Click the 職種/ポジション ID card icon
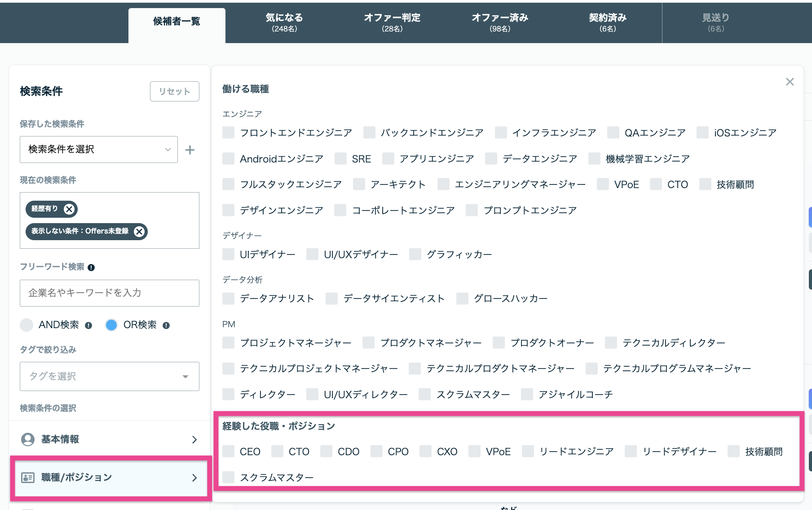812x510 pixels. (28, 478)
